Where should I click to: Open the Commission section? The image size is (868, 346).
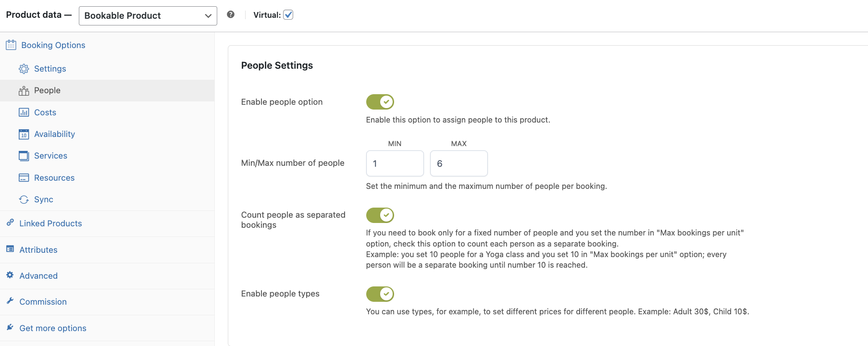(43, 302)
